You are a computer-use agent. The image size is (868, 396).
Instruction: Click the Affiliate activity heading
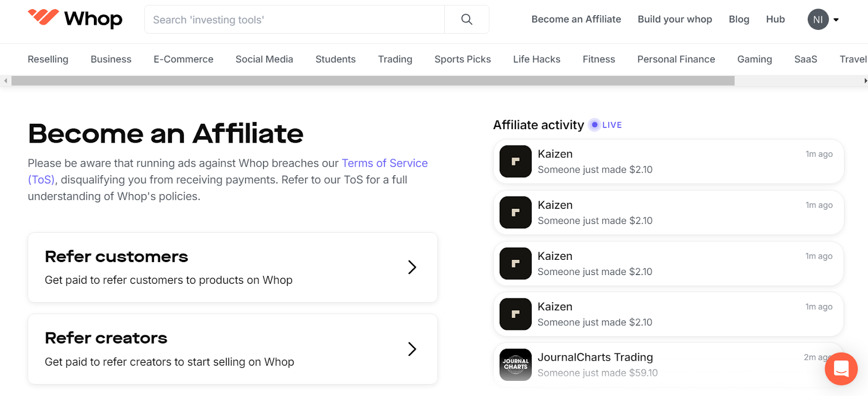[x=538, y=125]
